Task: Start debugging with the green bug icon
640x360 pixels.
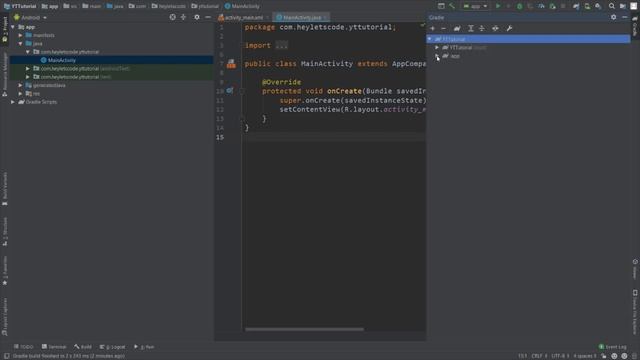Action: 519,6
